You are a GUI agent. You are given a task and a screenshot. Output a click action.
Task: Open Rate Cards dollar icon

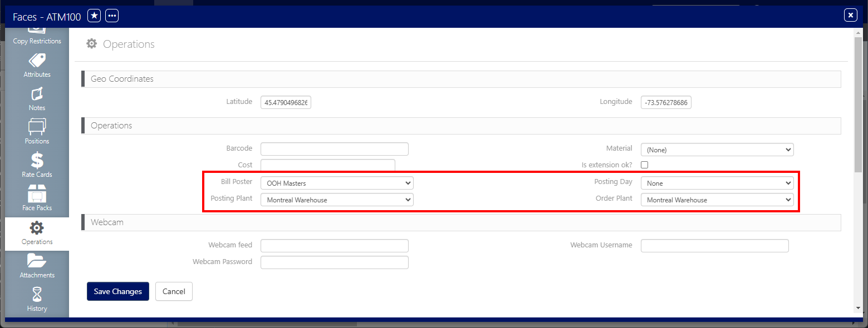(x=37, y=161)
